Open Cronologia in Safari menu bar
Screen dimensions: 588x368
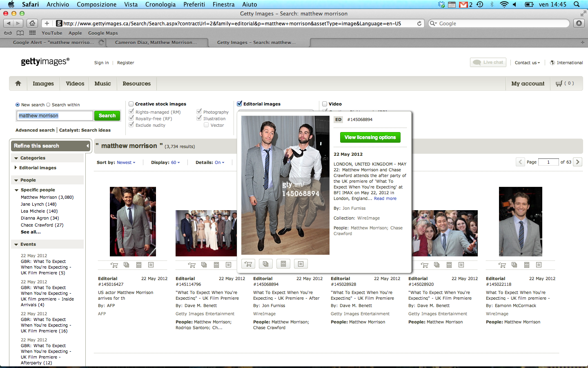(160, 4)
